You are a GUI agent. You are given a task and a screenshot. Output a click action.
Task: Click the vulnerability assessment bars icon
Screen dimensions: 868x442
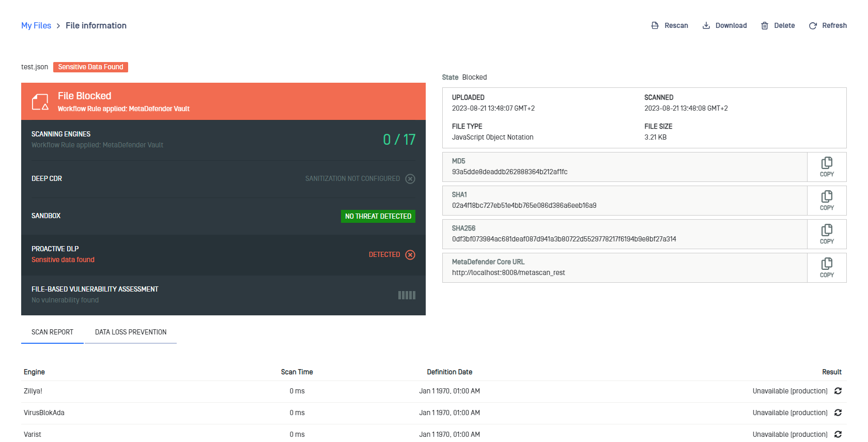coord(407,295)
